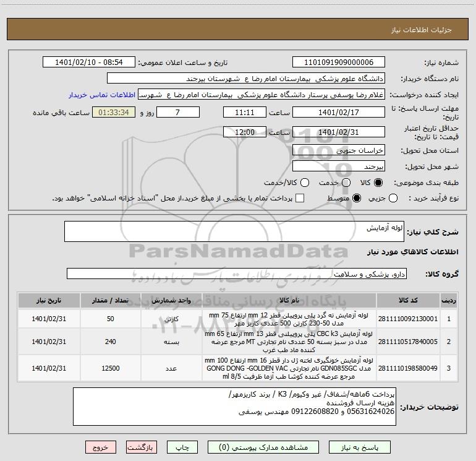The height and width of the screenshot is (461, 476).
Task: Click product code 2811110198580049
Action: [408, 368]
